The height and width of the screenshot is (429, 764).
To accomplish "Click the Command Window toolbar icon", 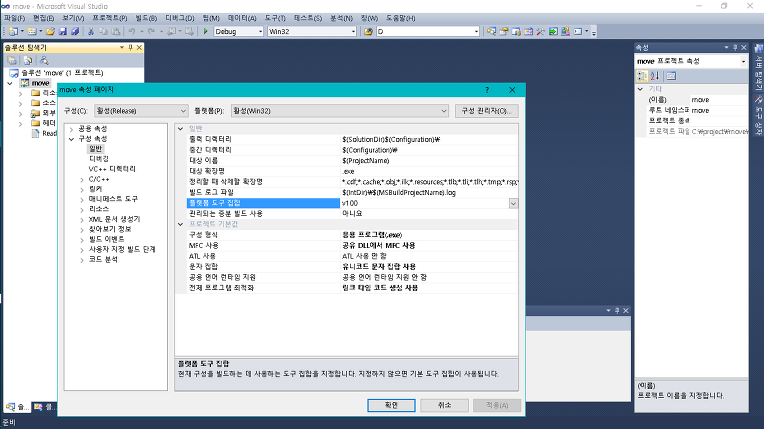I will click(x=578, y=31).
